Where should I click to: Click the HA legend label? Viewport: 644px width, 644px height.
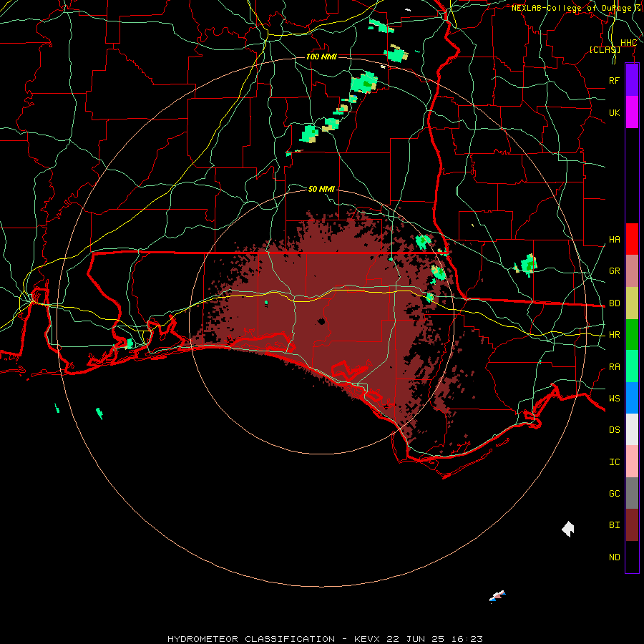614,240
